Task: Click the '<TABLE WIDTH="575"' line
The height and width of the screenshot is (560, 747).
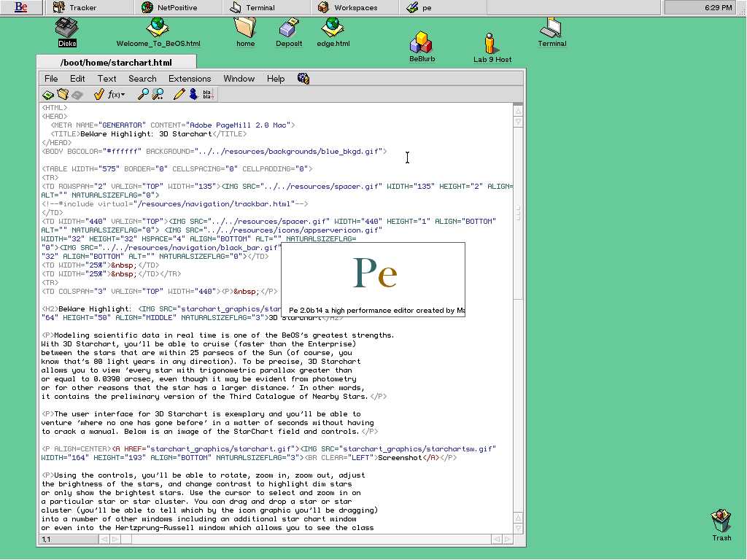Action: [x=177, y=169]
